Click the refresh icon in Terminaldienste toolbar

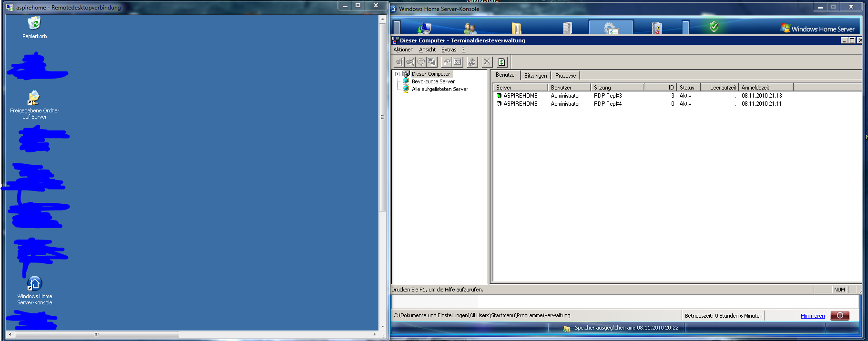pos(502,62)
